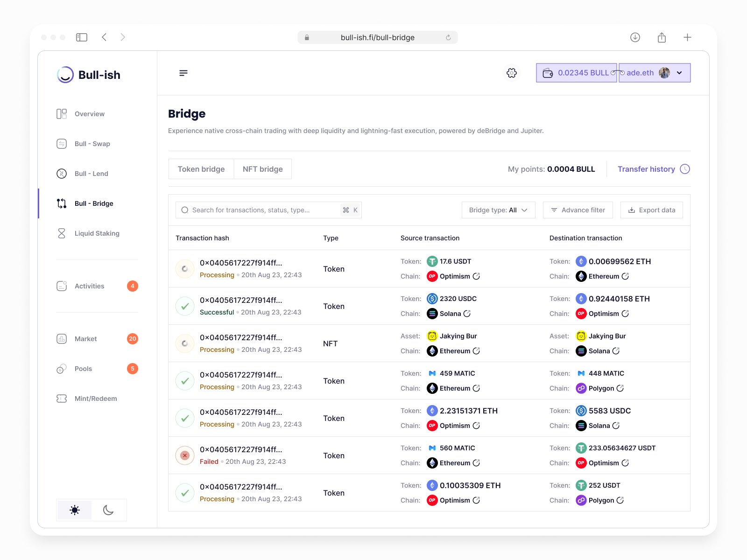This screenshot has height=560, width=747.
Task: Switch to the NFT bridge tab
Action: [262, 169]
